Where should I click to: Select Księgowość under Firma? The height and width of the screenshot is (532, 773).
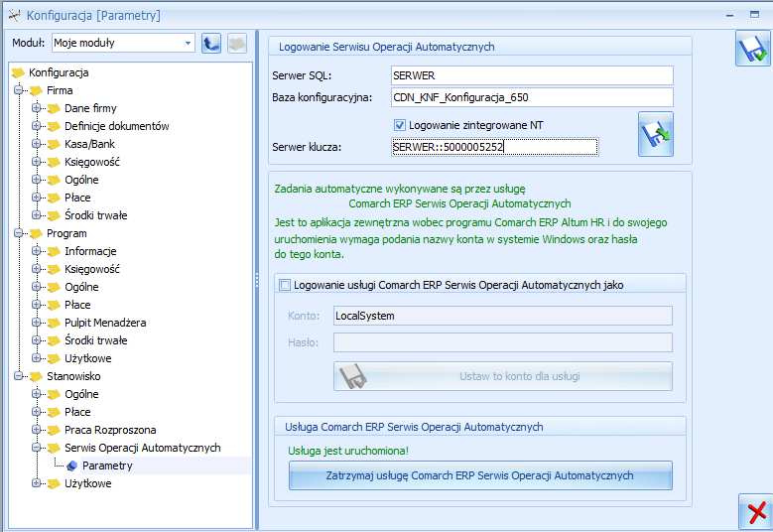(x=92, y=162)
